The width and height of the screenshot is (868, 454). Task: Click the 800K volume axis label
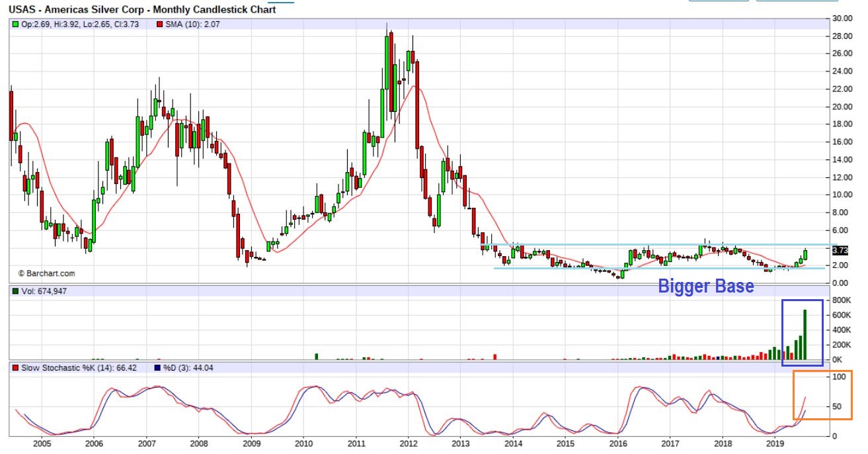[x=840, y=300]
